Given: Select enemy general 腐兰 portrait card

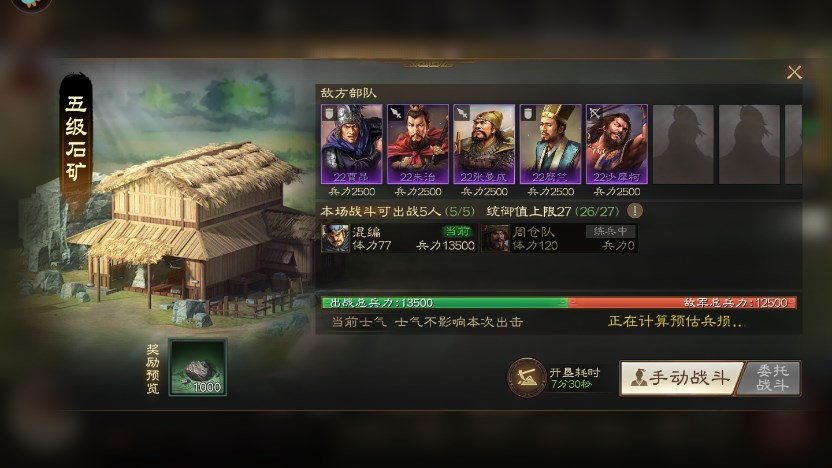Looking at the screenshot, I should 550,144.
